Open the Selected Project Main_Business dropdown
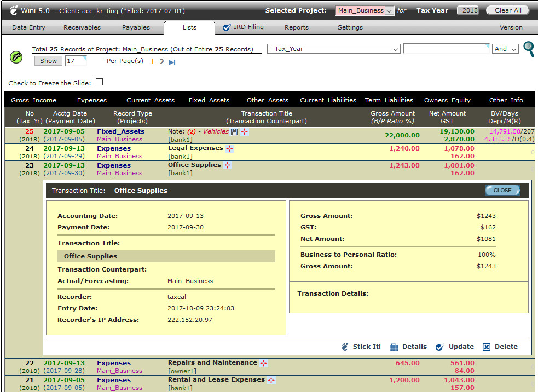The width and height of the screenshot is (538, 392). (365, 10)
